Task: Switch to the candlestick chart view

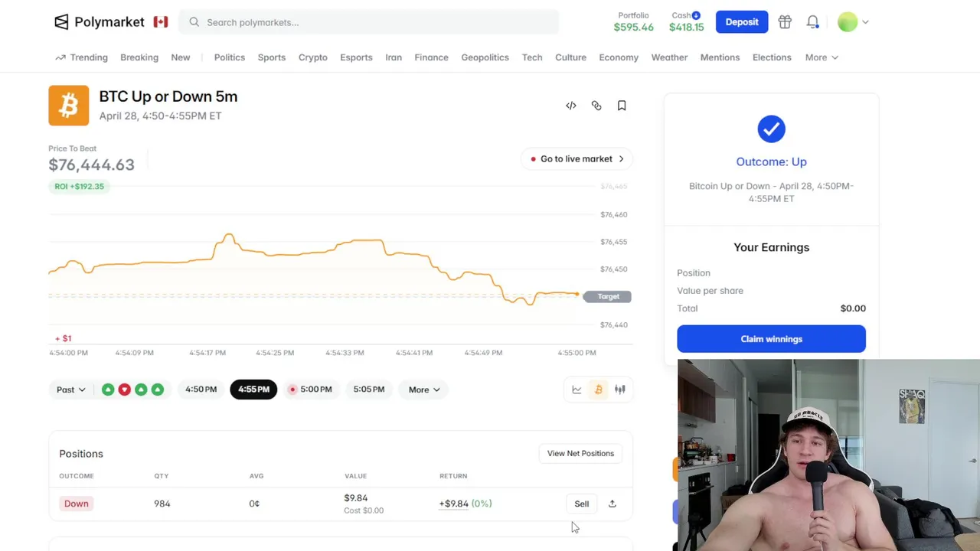Action: [x=620, y=390]
